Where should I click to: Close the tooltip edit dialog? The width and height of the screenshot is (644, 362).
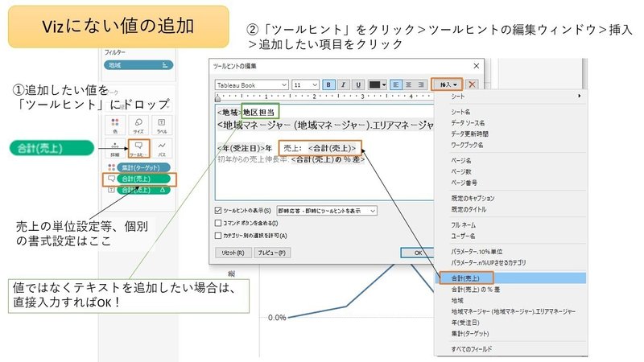pyautogui.click(x=477, y=66)
